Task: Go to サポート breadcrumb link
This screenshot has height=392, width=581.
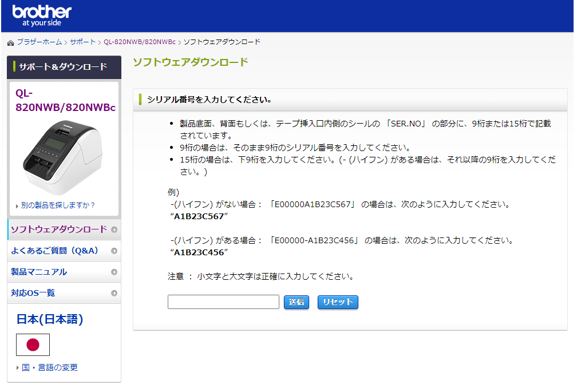Action: pyautogui.click(x=83, y=42)
